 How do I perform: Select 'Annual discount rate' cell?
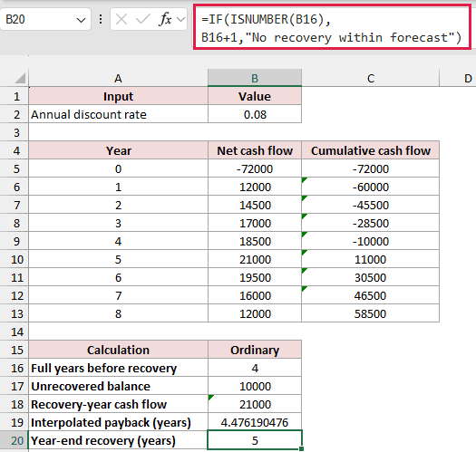(x=119, y=114)
